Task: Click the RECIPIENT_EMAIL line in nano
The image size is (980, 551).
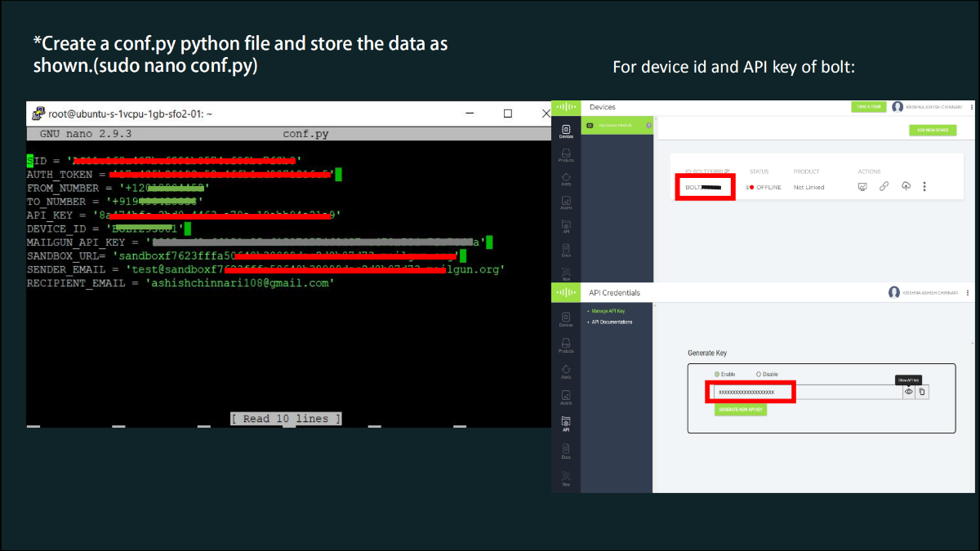Action: (x=181, y=282)
